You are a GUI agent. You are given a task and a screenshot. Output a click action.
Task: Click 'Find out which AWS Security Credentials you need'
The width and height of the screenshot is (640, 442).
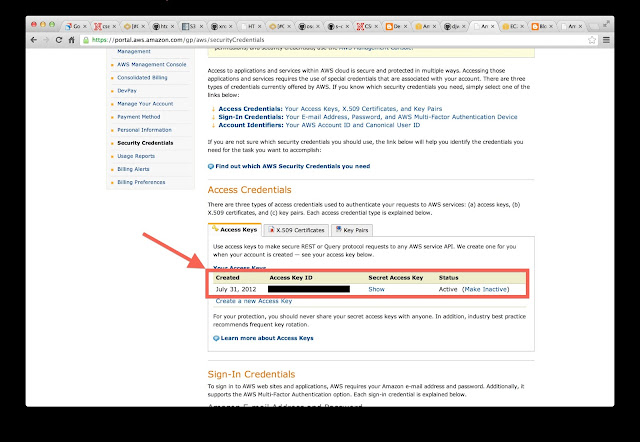coord(293,166)
